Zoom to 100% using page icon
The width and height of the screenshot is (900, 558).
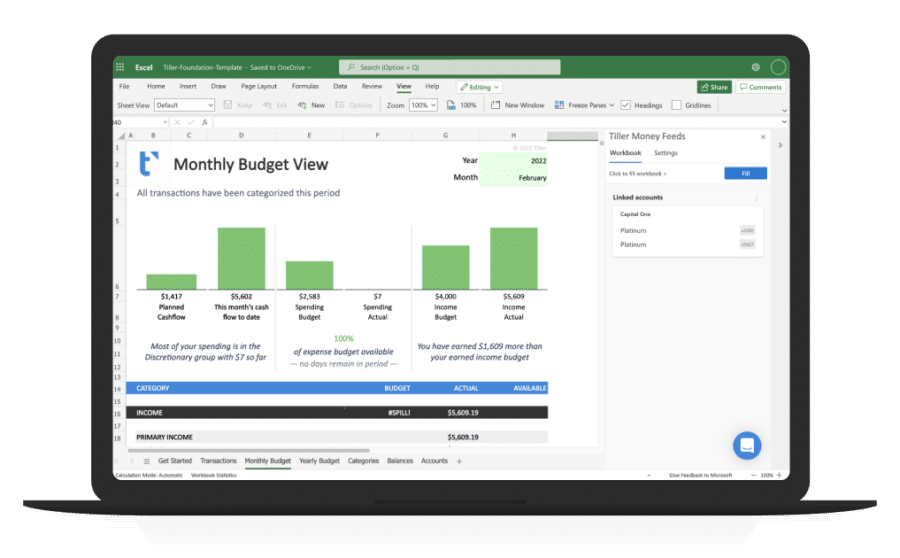click(x=451, y=105)
